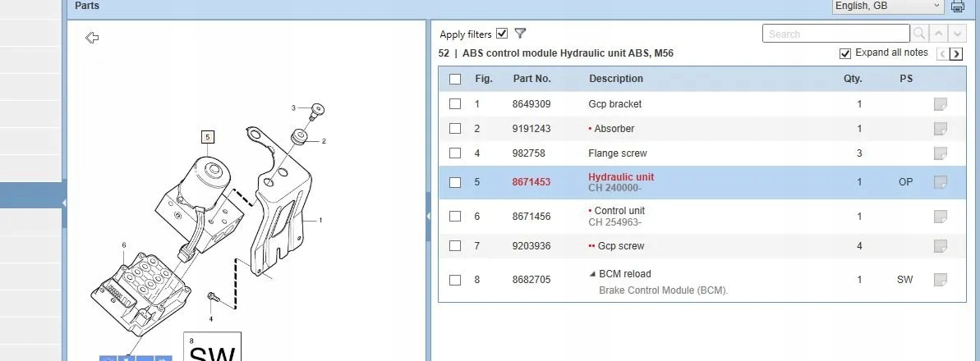
Task: Open note icon for Gcp bracket row
Action: (940, 104)
